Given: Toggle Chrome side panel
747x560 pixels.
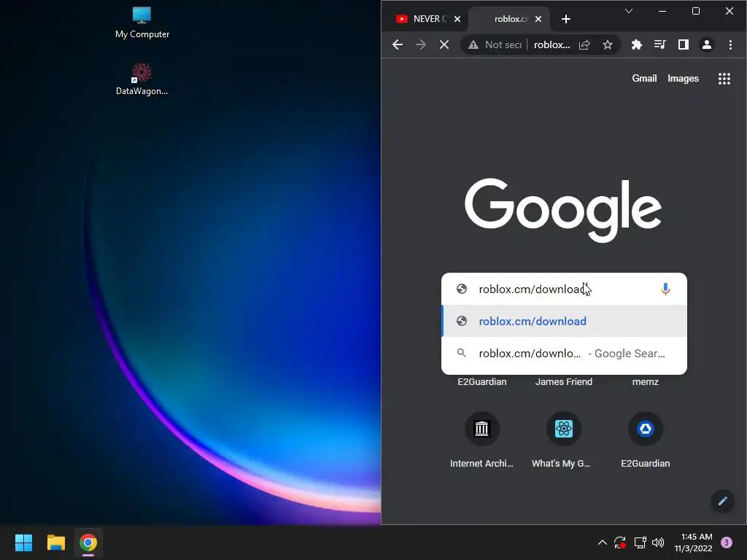Looking at the screenshot, I should pyautogui.click(x=683, y=44).
